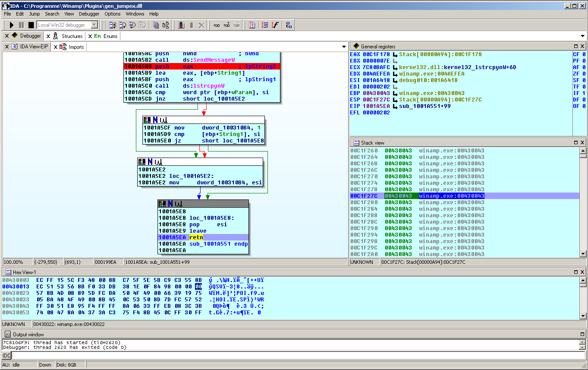Click the function tracing f icon

[x=275, y=25]
